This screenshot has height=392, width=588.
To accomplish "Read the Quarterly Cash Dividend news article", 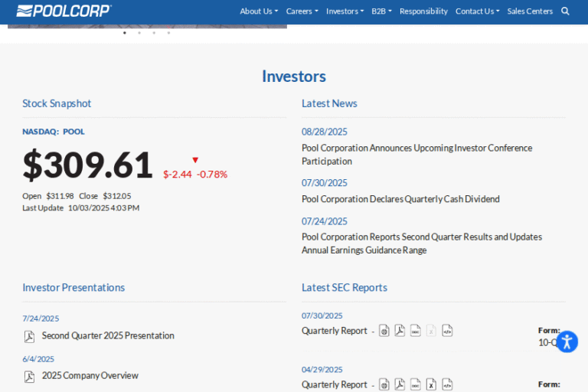I will point(400,199).
